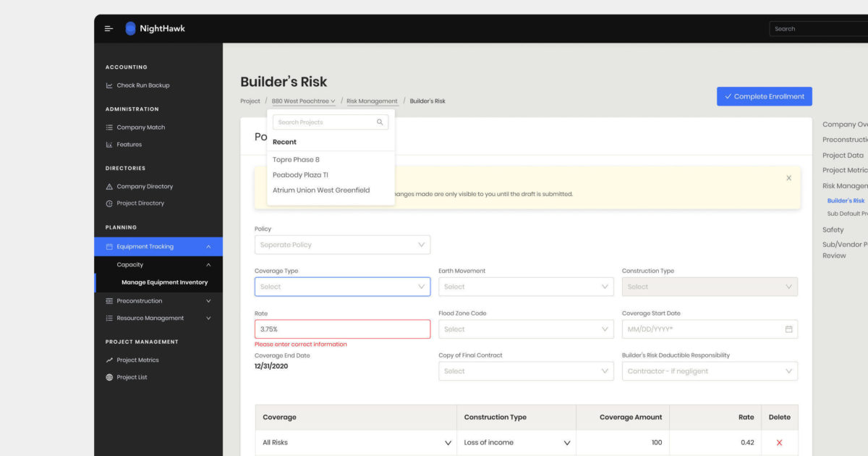Click the Rate input field
This screenshot has width=868, height=456.
point(342,329)
